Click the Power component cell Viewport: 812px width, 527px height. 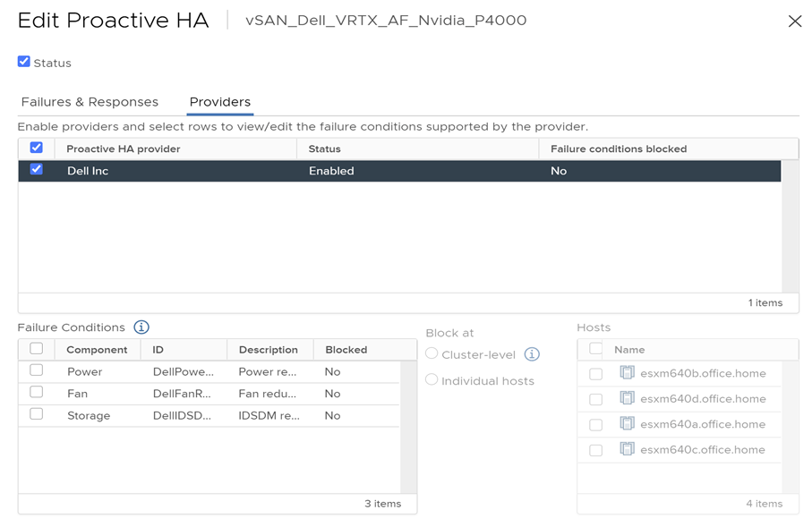click(x=84, y=371)
